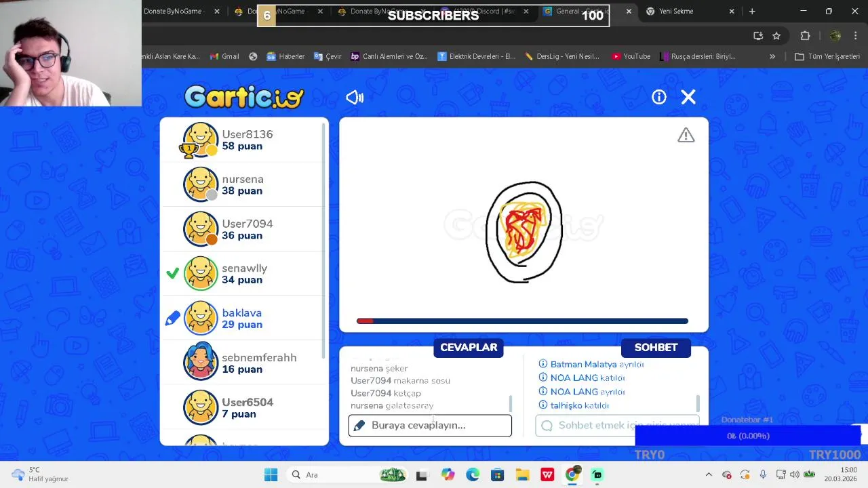Open 'DersLig - Yeni Nesil' bookmark
This screenshot has width=868, height=488.
tap(562, 57)
